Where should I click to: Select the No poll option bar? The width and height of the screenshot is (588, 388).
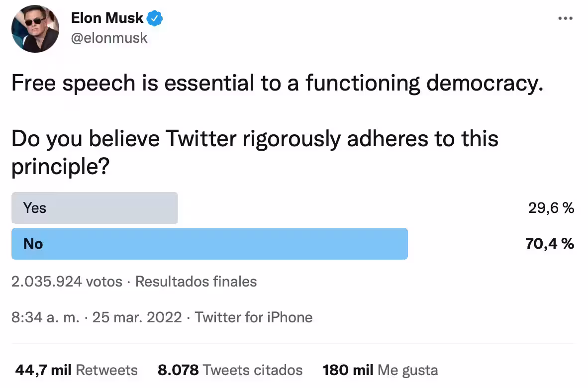[209, 244]
